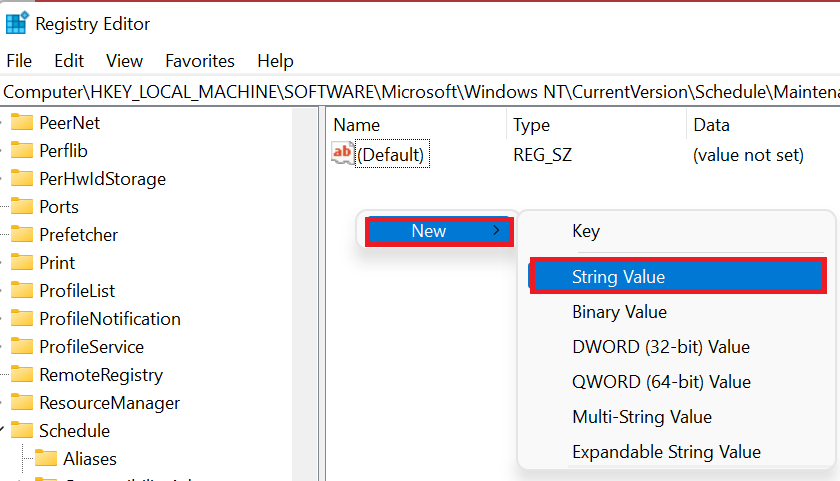Select the PeerNet folder icon
The height and width of the screenshot is (481, 840).
click(22, 122)
